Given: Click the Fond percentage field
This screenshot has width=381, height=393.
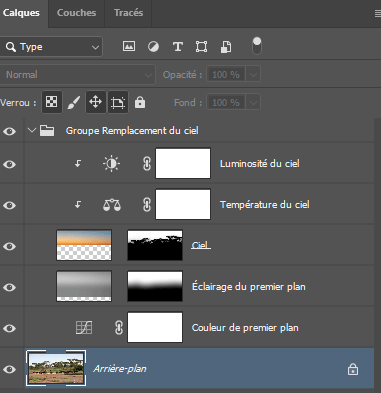Looking at the screenshot, I should pos(226,103).
